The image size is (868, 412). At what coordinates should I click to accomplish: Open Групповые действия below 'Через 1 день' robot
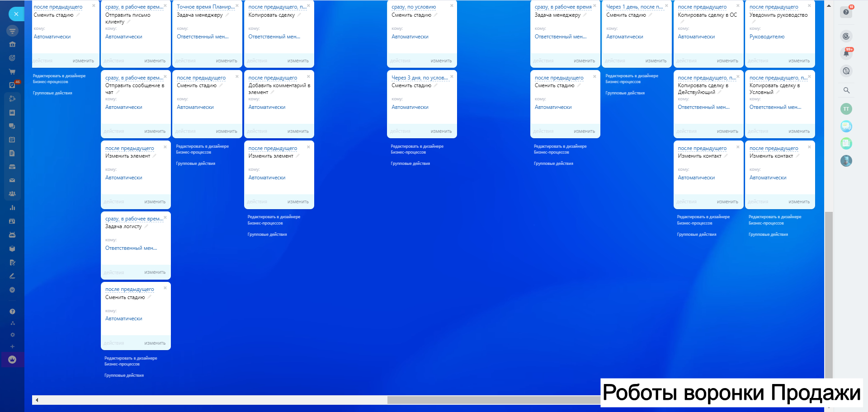pos(625,93)
